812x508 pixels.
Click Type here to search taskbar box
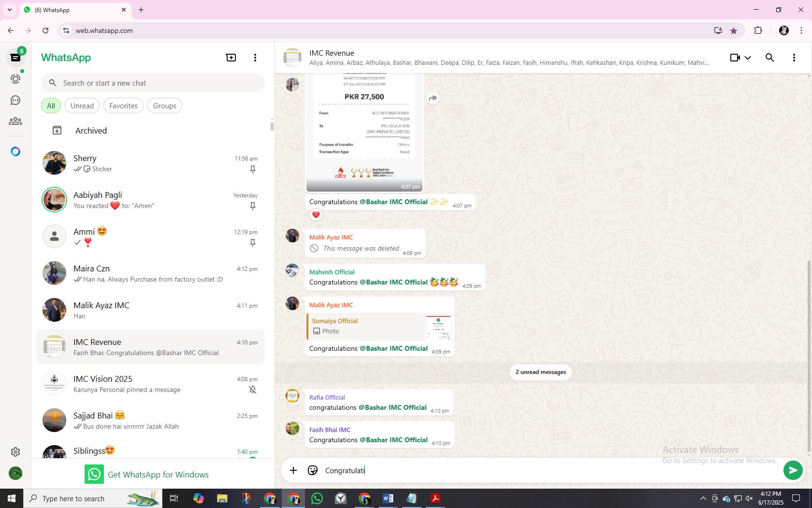point(93,498)
